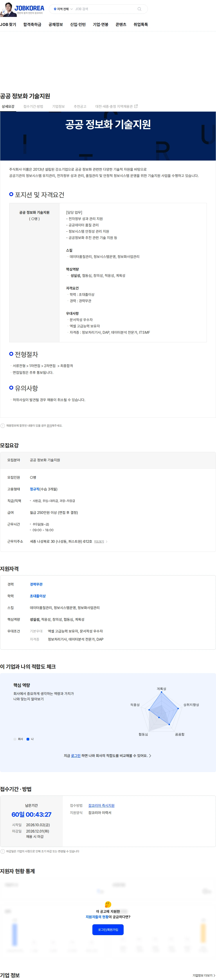The image size is (216, 980).
Task: Open the 기업·연봉 menu
Action: click(101, 24)
